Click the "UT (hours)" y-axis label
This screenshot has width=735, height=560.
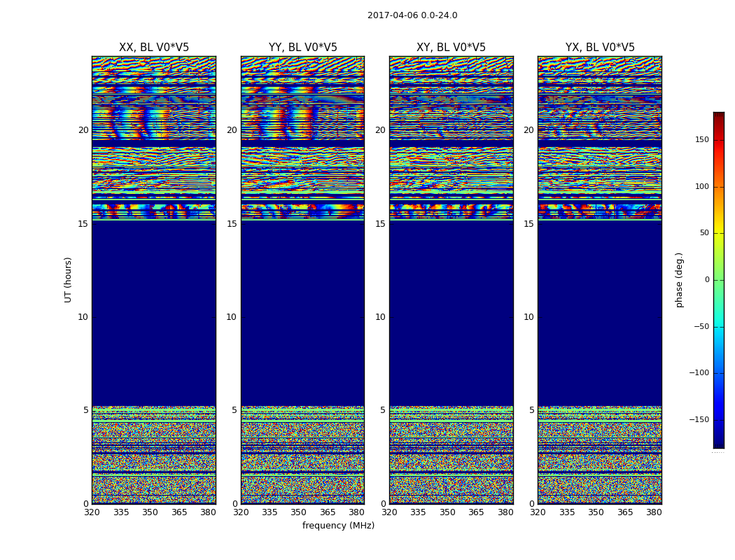68,280
